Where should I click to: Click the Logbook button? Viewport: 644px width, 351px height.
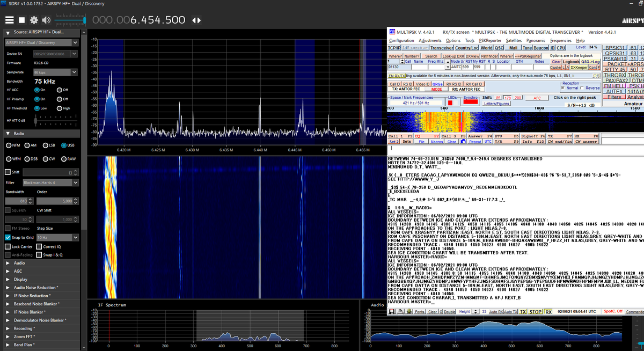point(571,62)
